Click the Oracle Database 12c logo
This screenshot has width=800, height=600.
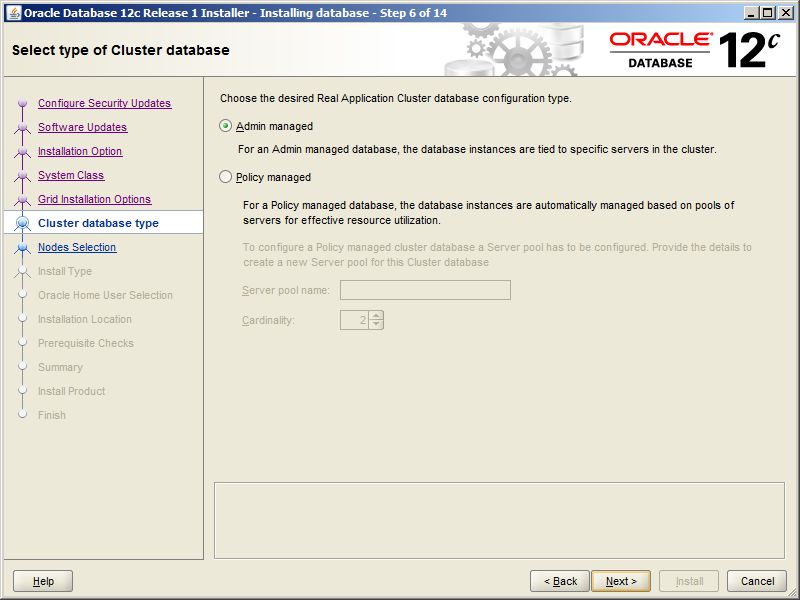(694, 49)
